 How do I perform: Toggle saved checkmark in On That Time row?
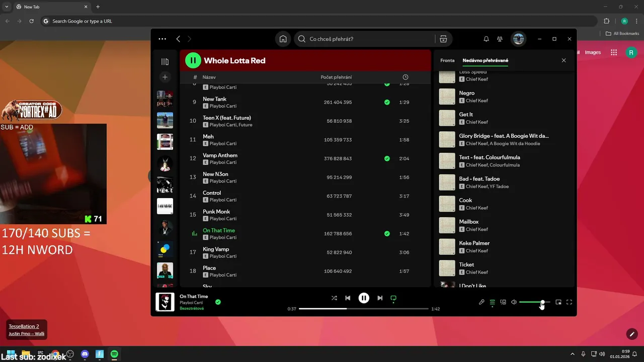click(387, 234)
